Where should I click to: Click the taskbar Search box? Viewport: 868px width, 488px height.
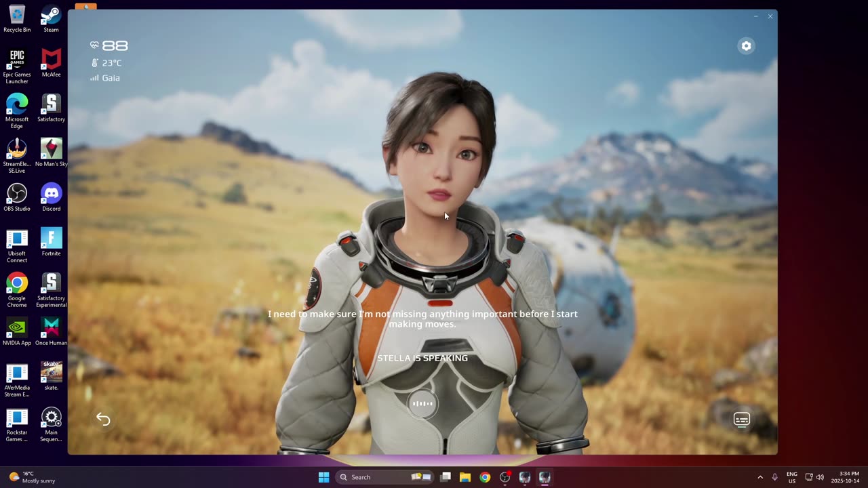[x=385, y=477]
